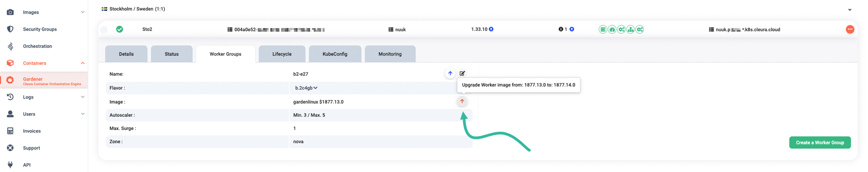Click the Stockholm / Sweden (1:1) heading
This screenshot has height=172, width=868.
(137, 9)
